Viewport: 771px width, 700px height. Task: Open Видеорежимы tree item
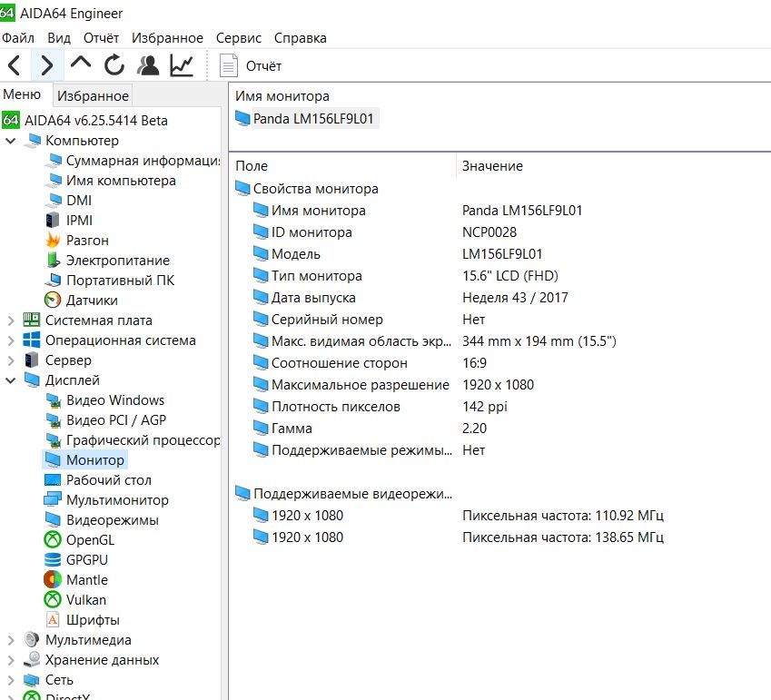pyautogui.click(x=102, y=520)
